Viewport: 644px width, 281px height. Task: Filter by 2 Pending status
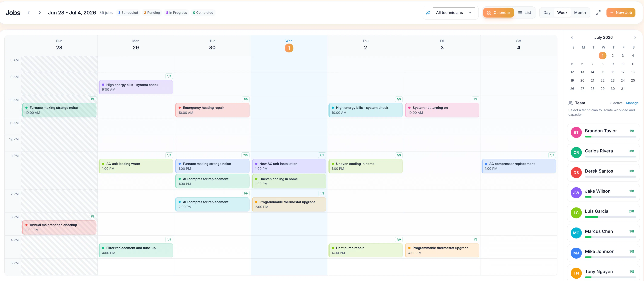click(x=152, y=13)
